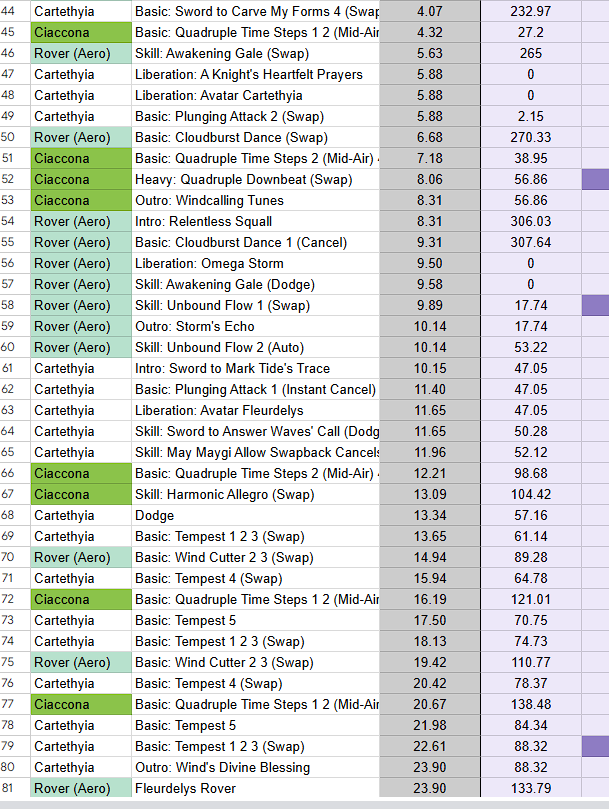Click the "Outro: Storm's Echo" cell
The image size is (609, 812).
256,326
